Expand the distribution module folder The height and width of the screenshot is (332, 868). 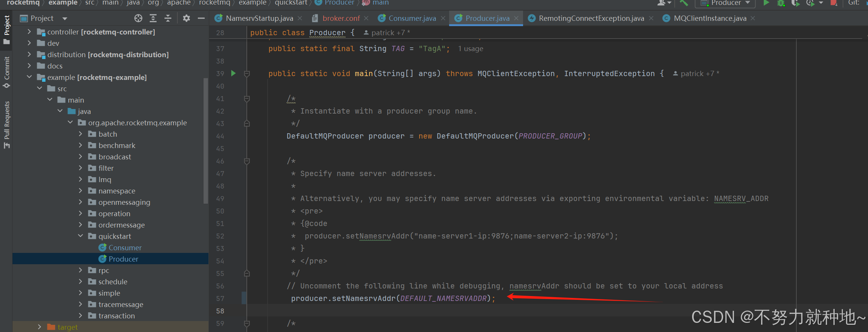(x=29, y=55)
